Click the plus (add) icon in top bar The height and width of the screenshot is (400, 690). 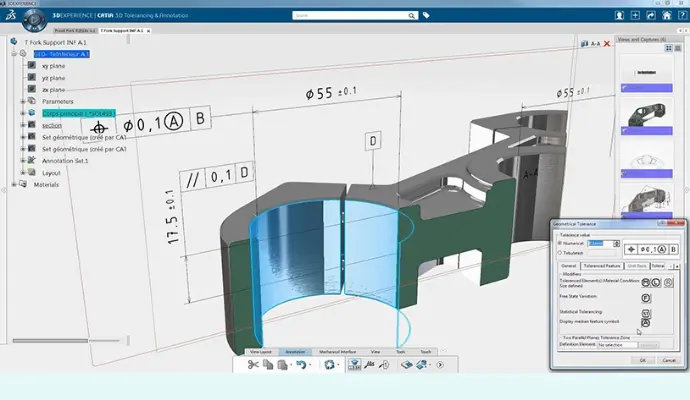tap(635, 15)
